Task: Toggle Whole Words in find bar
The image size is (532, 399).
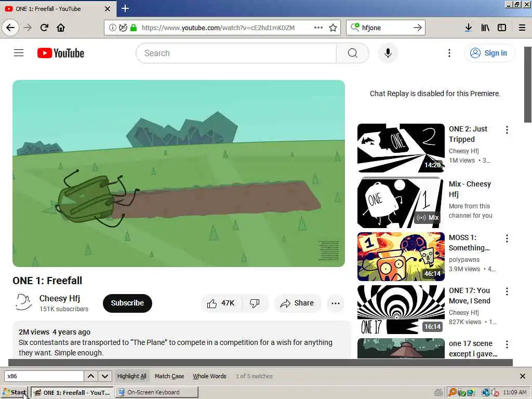Action: click(209, 376)
